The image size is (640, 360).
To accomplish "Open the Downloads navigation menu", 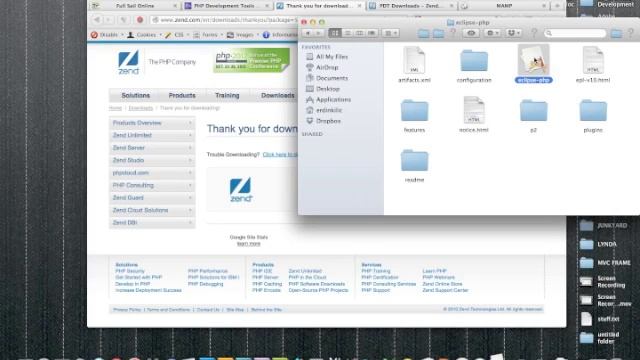I will pyautogui.click(x=278, y=95).
